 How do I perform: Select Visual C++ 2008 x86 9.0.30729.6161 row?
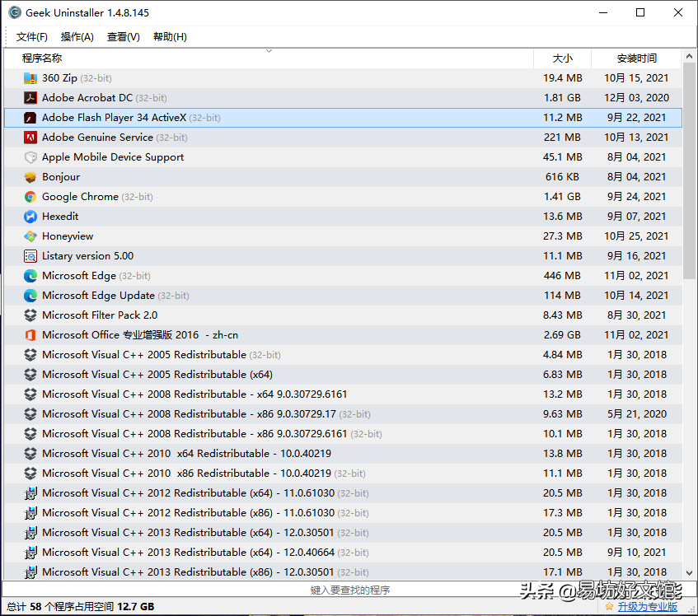(x=343, y=434)
